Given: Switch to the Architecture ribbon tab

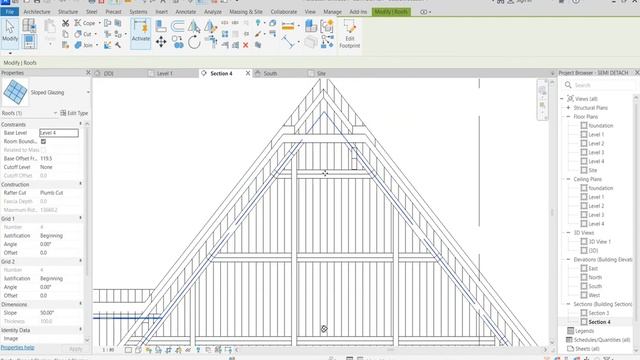Looking at the screenshot, I should point(37,12).
